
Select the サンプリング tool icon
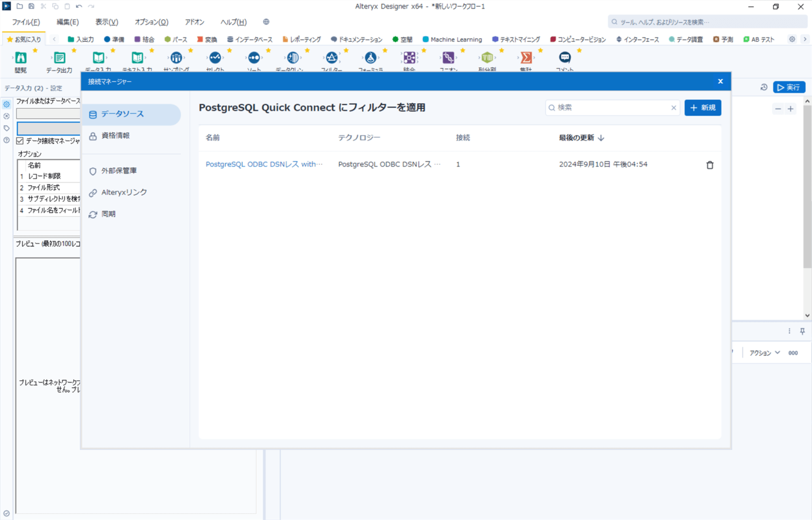click(176, 58)
